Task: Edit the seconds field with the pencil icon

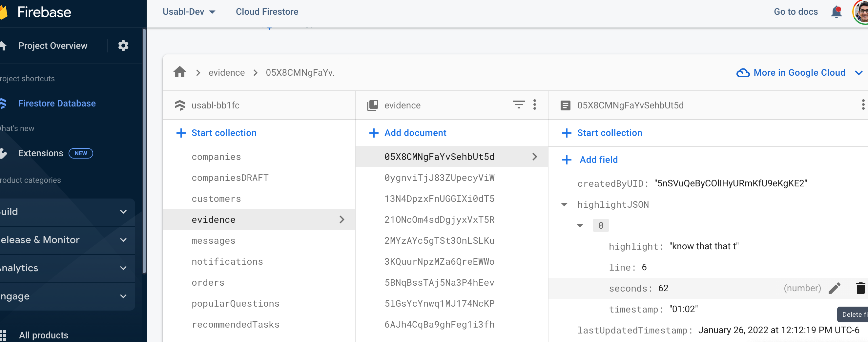Action: 835,288
